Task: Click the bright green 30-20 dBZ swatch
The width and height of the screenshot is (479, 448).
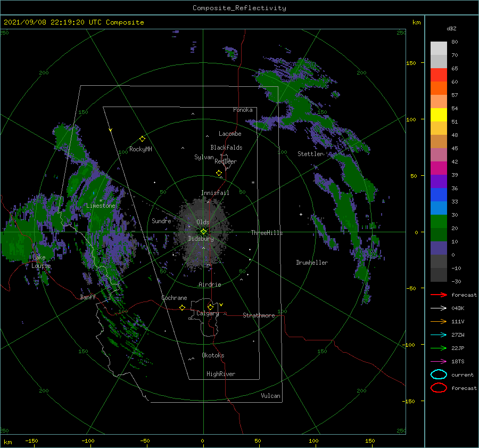Action: [439, 222]
